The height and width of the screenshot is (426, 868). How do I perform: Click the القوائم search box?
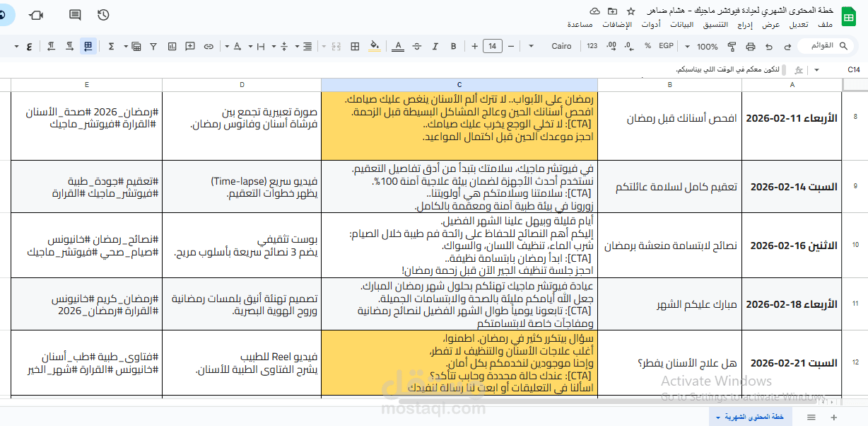pyautogui.click(x=825, y=46)
